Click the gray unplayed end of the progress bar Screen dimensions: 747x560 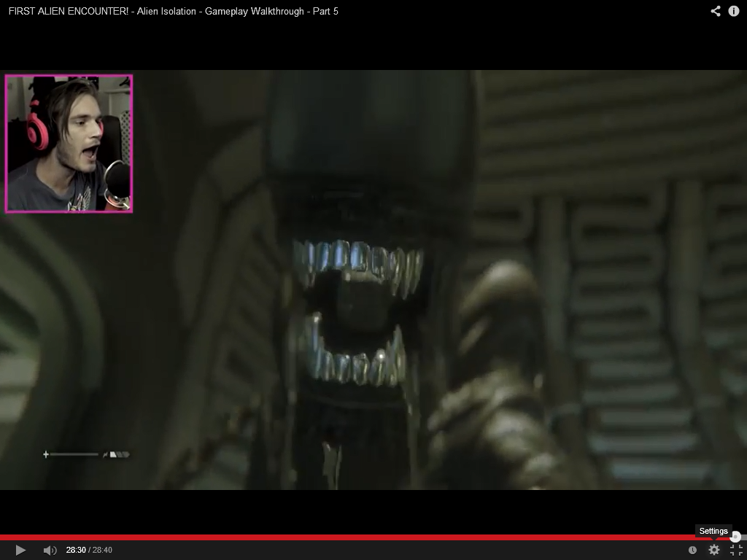[x=744, y=537]
